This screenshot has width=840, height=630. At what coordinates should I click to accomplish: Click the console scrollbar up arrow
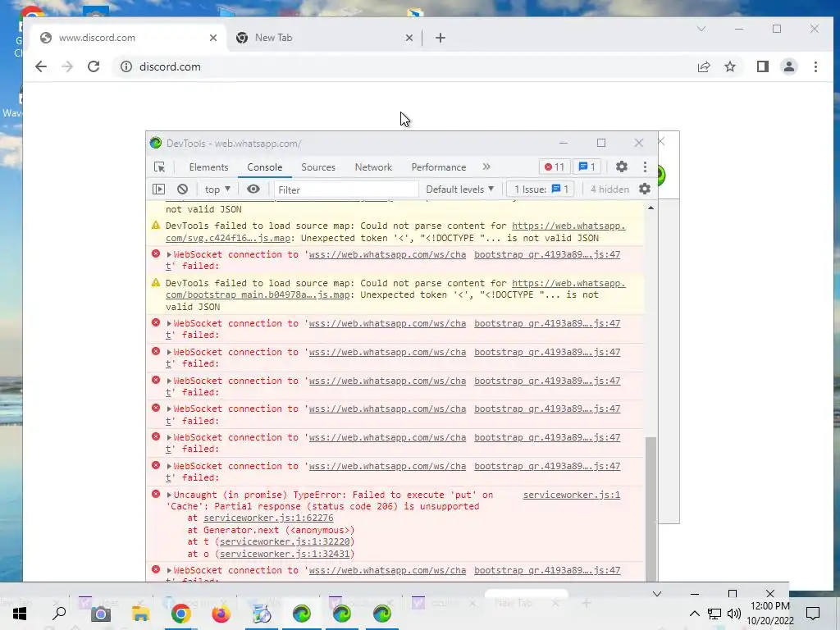tap(651, 208)
